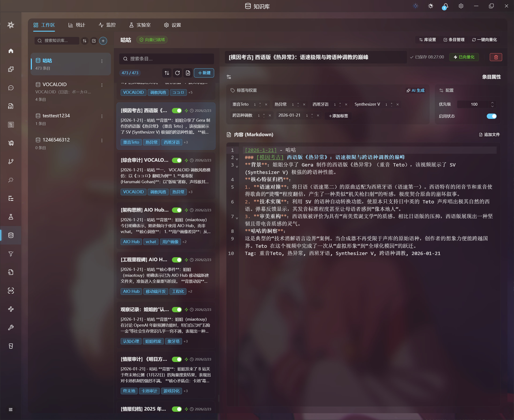
Task: Click the flask lab icon in sidebar
Action: 11,217
